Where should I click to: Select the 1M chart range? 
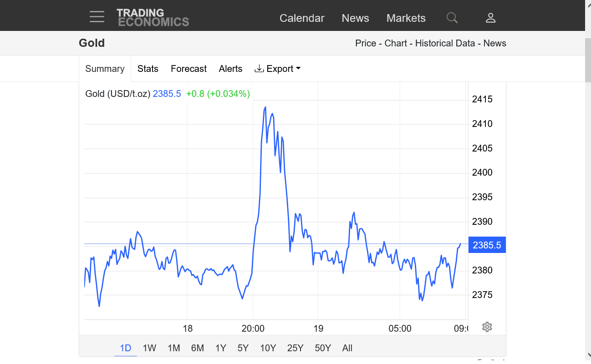174,348
